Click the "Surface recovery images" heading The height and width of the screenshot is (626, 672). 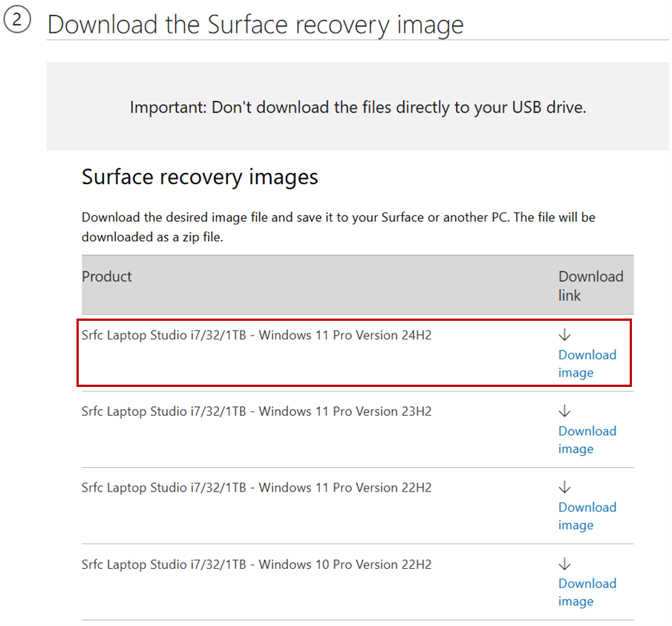point(199,177)
